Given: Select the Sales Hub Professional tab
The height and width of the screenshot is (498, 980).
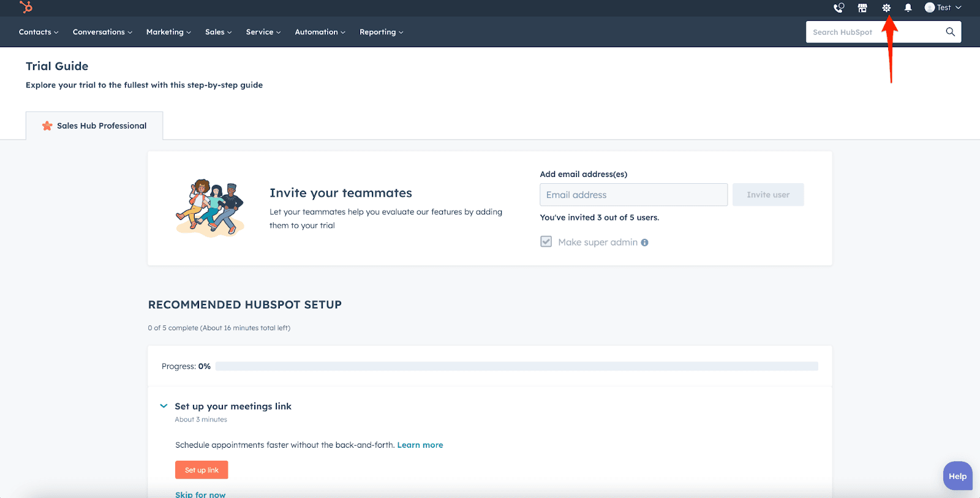Looking at the screenshot, I should point(94,126).
